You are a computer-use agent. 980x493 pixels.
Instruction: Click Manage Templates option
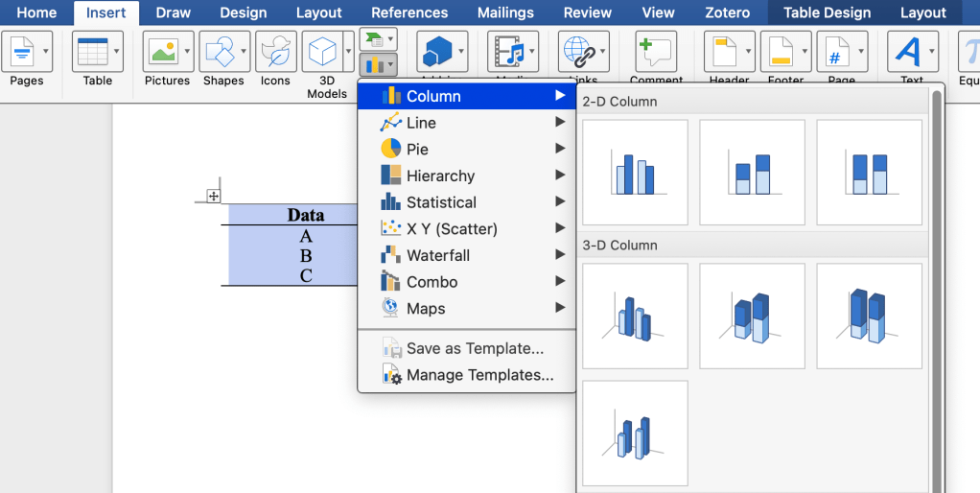pyautogui.click(x=479, y=375)
